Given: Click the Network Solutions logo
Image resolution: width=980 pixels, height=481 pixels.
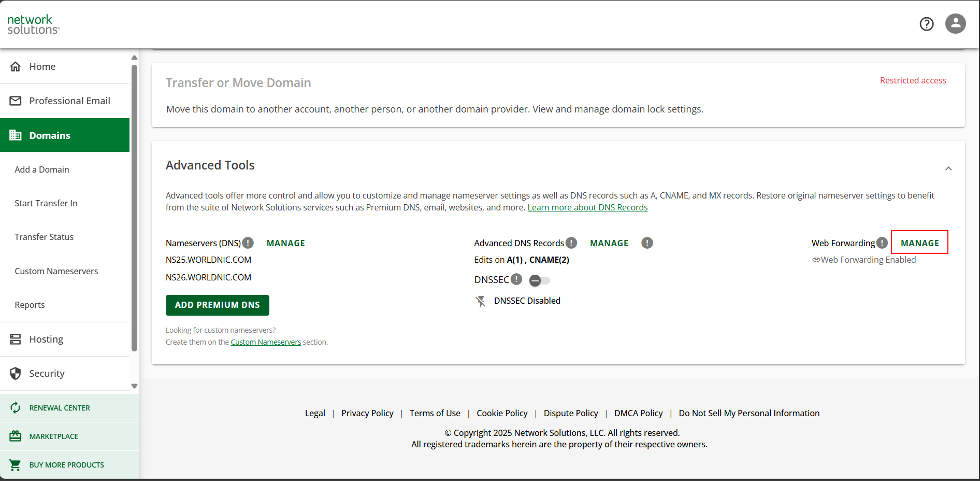Looking at the screenshot, I should [33, 24].
